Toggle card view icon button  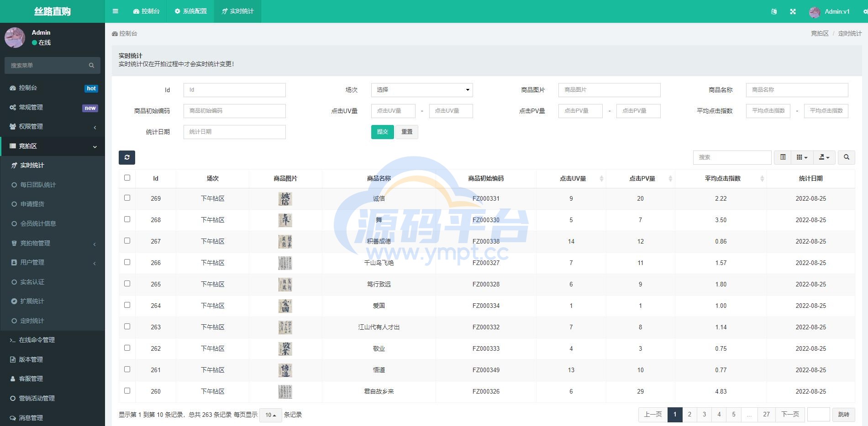coord(783,157)
